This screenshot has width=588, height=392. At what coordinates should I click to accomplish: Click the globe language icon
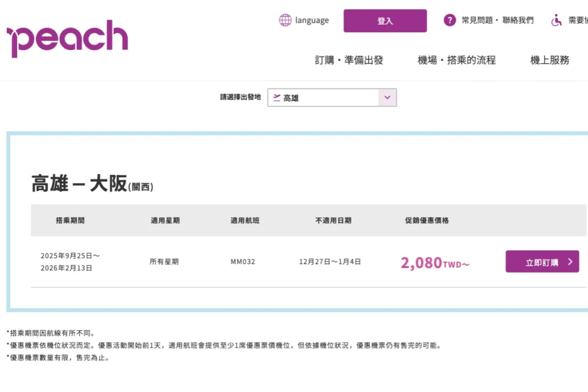(285, 20)
